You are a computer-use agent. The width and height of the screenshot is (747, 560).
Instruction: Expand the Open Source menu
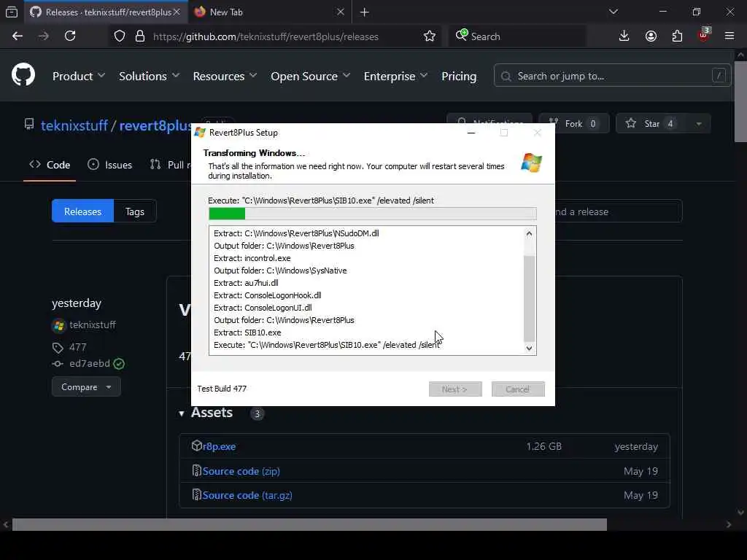coord(311,76)
